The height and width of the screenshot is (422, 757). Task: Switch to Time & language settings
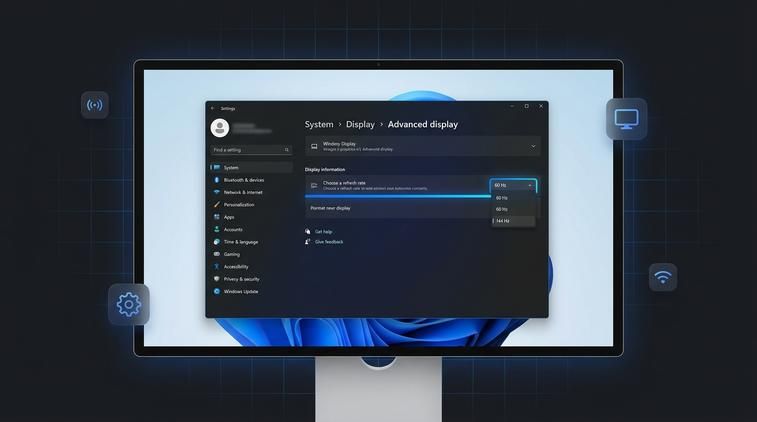pos(240,242)
